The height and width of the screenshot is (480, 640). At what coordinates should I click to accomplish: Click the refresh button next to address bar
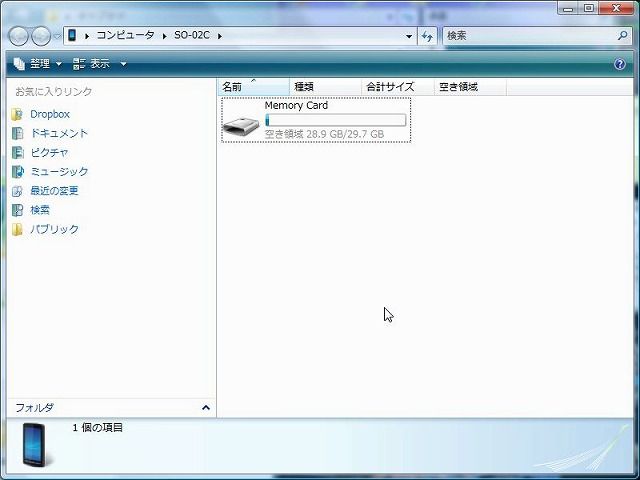tap(427, 36)
